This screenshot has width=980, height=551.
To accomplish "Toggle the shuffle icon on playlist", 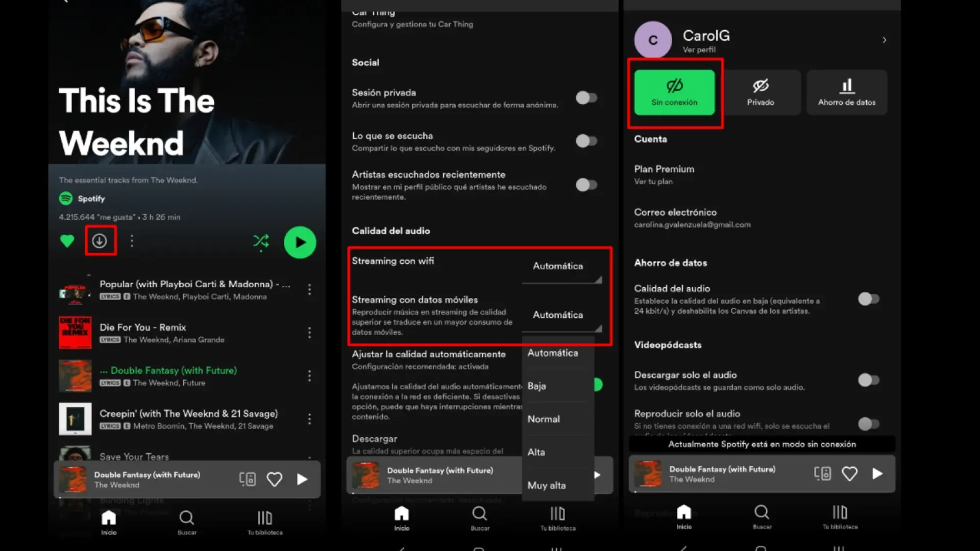I will [x=261, y=241].
